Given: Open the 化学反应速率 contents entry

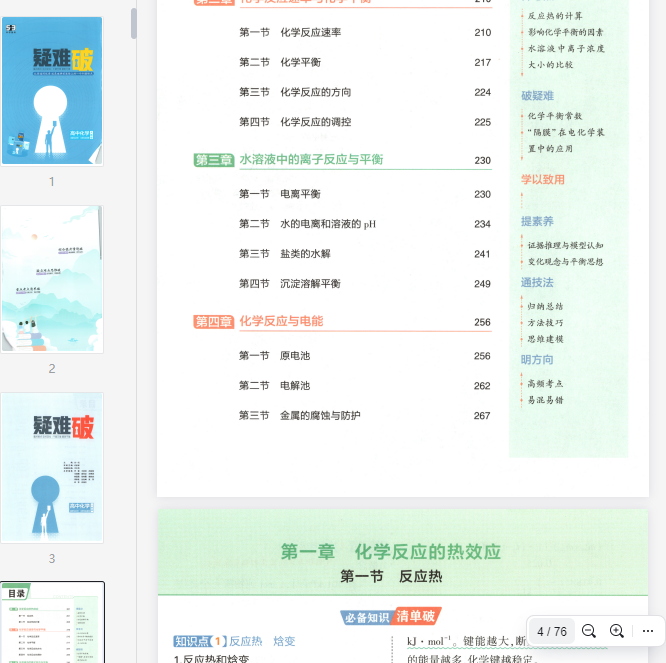Looking at the screenshot, I should pyautogui.click(x=310, y=33).
